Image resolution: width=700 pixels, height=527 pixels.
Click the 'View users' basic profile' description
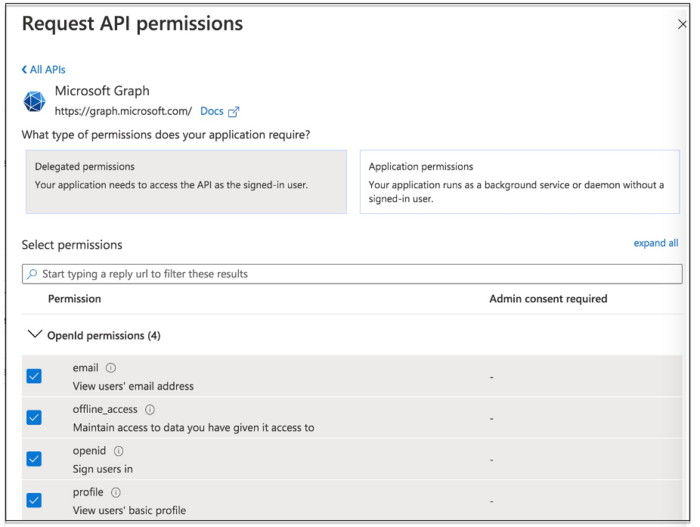129,510
